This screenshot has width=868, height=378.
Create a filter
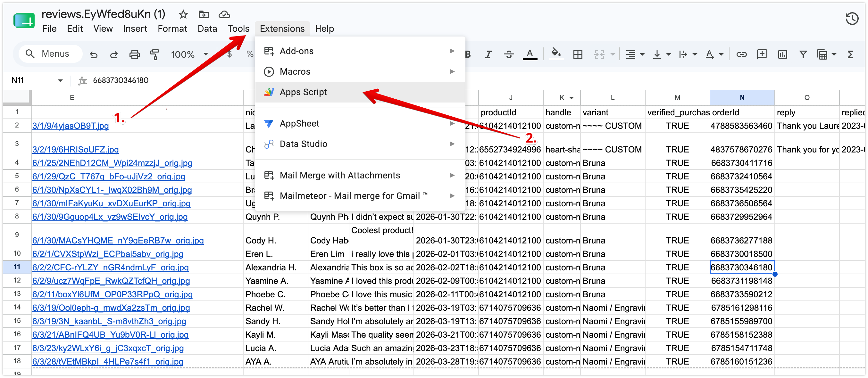(803, 54)
